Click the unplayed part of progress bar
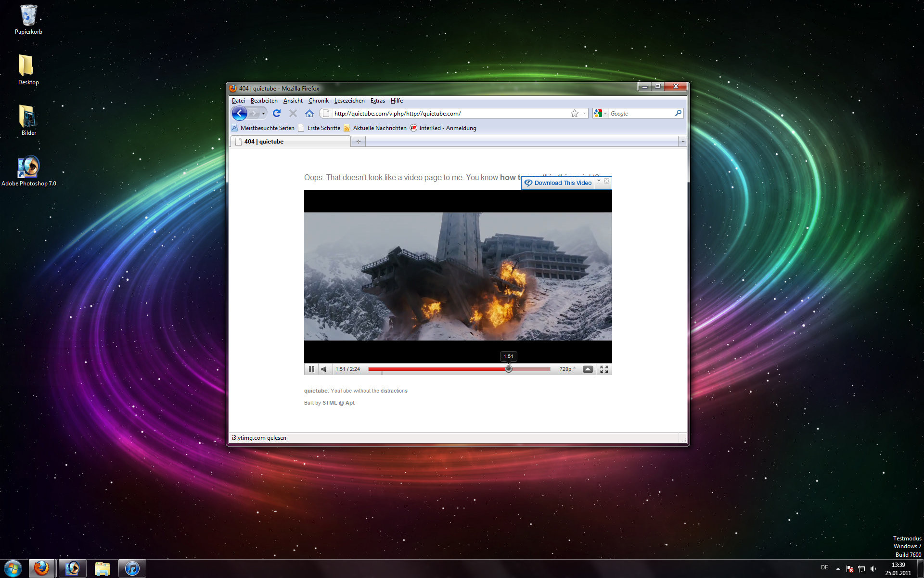This screenshot has height=578, width=924. [x=531, y=369]
